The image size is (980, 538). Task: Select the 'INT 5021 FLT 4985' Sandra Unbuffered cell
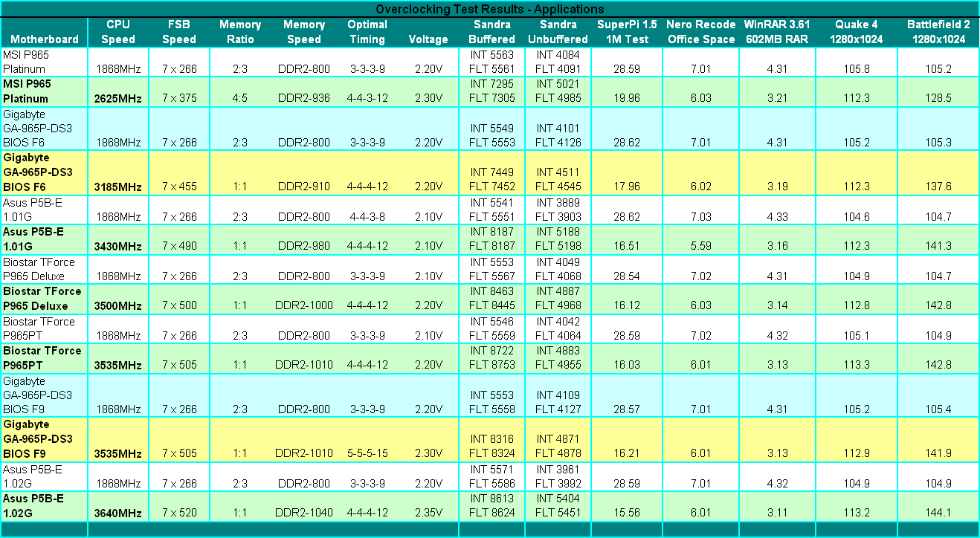(x=558, y=91)
